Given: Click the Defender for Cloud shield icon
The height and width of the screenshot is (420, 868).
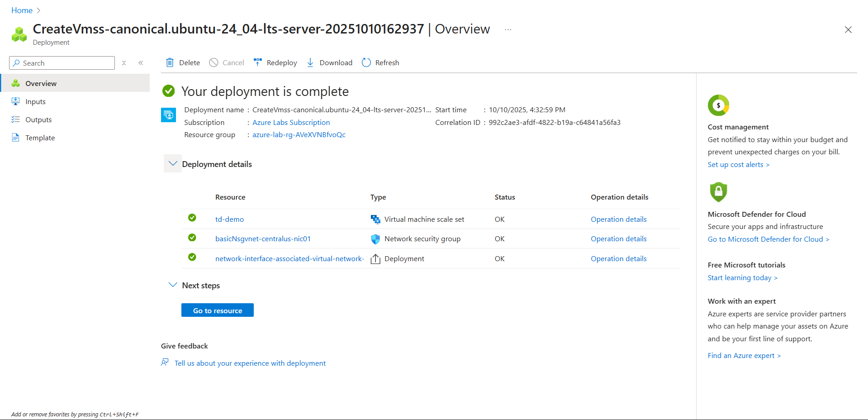Looking at the screenshot, I should pos(718,192).
